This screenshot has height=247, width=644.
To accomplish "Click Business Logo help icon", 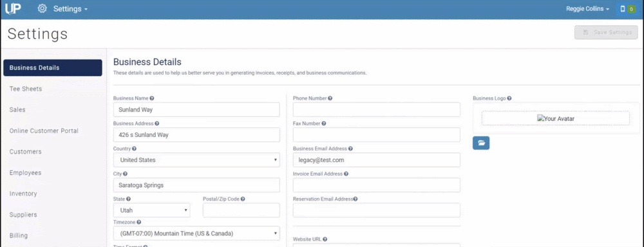I will point(509,98).
